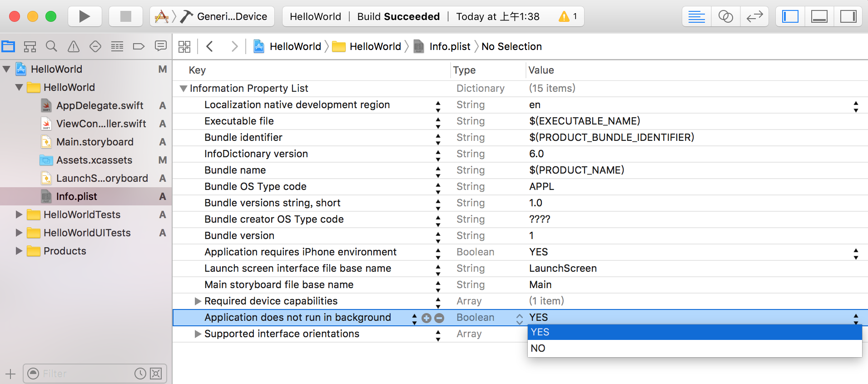The width and height of the screenshot is (868, 384).
Task: Expand Supported interface orientations row
Action: 198,334
